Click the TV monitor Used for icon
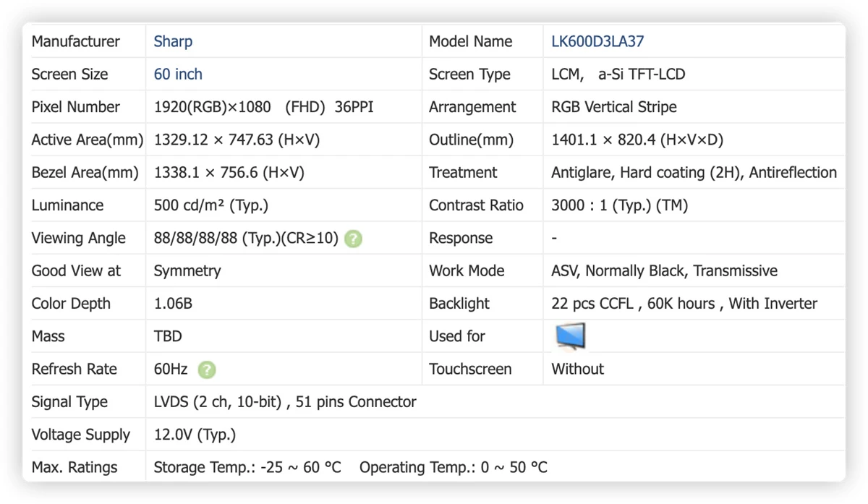Image resolution: width=868 pixels, height=504 pixels. pyautogui.click(x=570, y=336)
